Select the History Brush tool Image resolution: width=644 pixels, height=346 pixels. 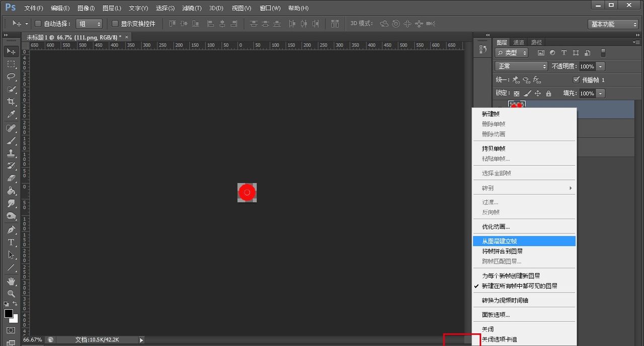click(x=11, y=166)
